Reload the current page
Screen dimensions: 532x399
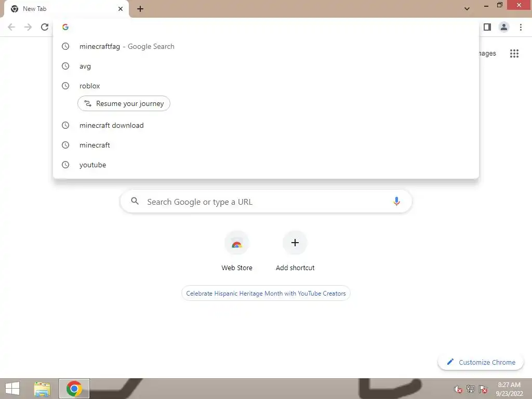pyautogui.click(x=45, y=27)
